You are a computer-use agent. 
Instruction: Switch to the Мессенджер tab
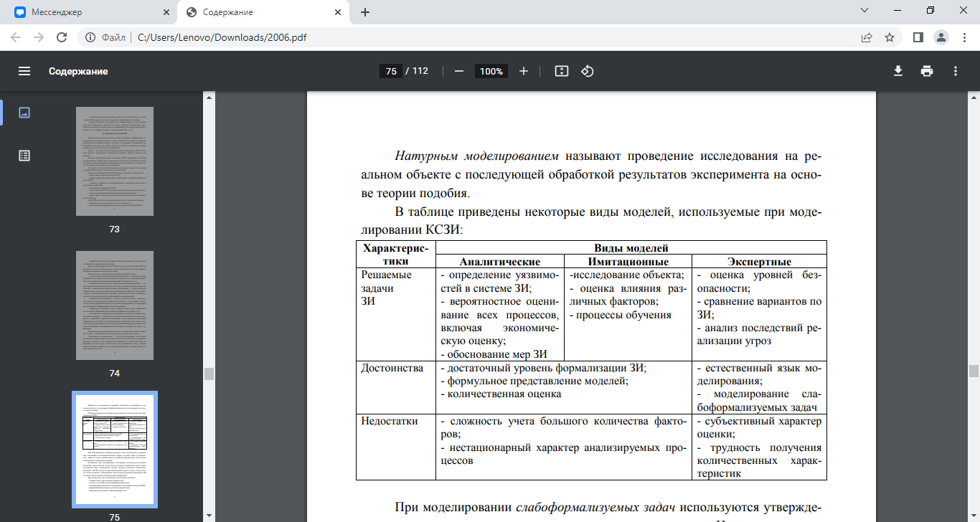point(88,12)
